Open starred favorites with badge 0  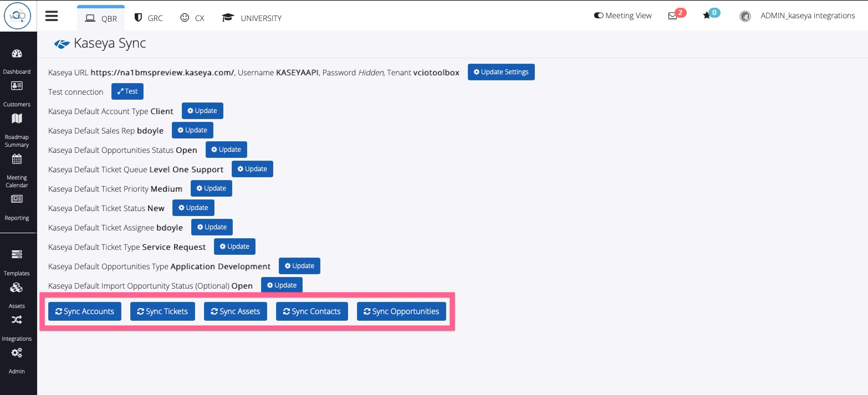click(711, 14)
